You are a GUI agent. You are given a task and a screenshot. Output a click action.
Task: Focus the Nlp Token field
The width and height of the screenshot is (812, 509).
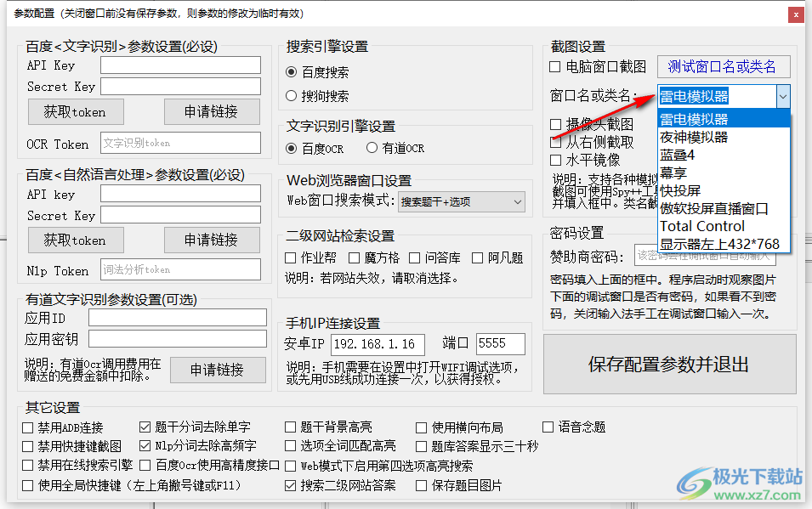pyautogui.click(x=180, y=269)
